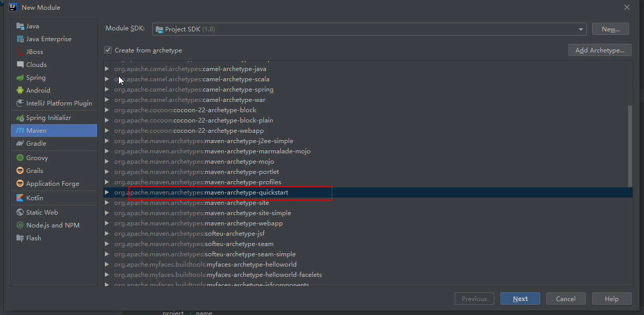Toggle the Create from archetype checkbox
The image size is (644, 315).
coord(108,50)
